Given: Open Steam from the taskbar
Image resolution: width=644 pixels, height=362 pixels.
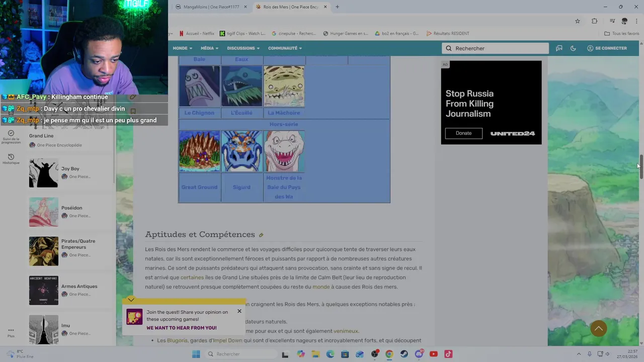Looking at the screenshot, I should 404,354.
